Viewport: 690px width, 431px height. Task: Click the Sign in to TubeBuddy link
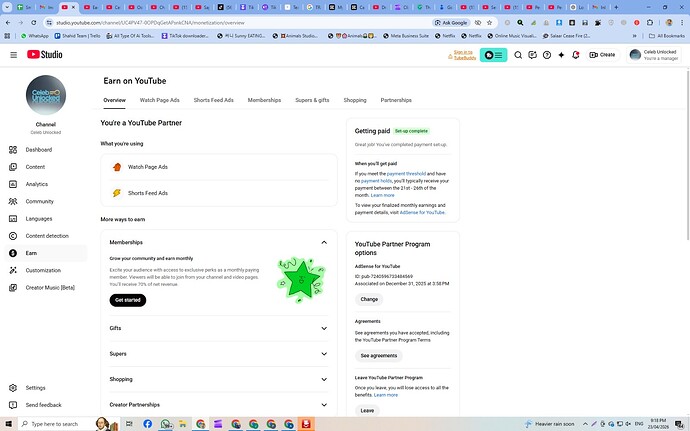click(x=464, y=55)
